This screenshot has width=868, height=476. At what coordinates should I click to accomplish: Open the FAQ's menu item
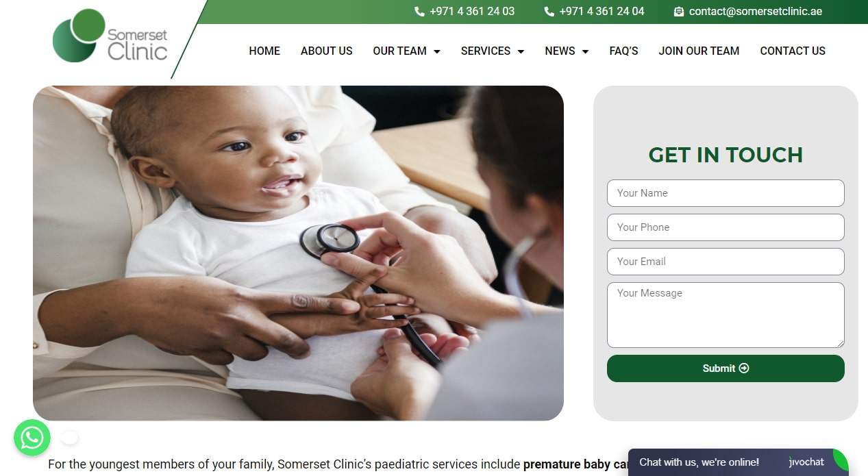[x=623, y=51]
